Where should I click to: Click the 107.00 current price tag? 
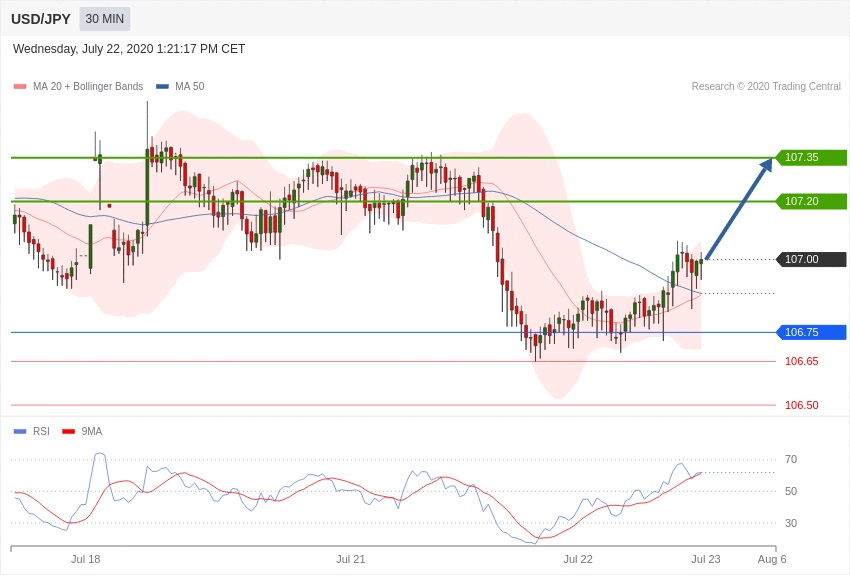click(x=810, y=259)
